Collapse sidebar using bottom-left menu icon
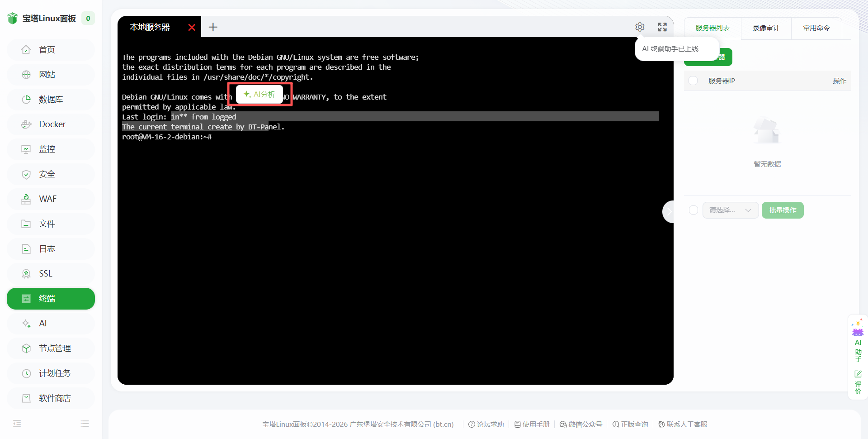The image size is (868, 439). [x=17, y=424]
